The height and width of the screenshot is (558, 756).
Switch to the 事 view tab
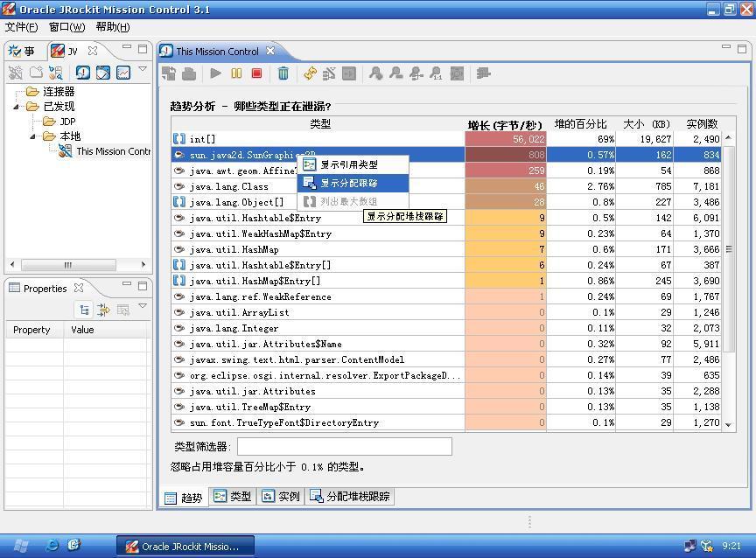pos(22,51)
